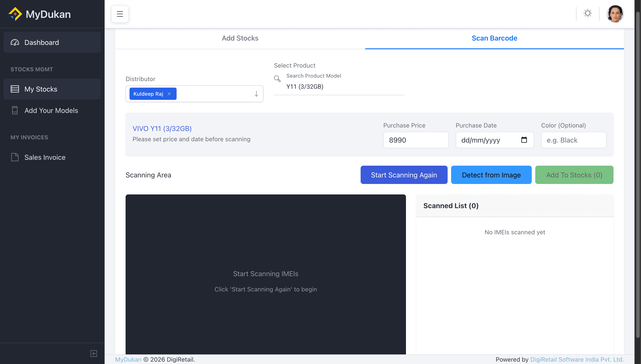Click the MyDukan brand name text
The image size is (641, 364).
[x=48, y=14]
